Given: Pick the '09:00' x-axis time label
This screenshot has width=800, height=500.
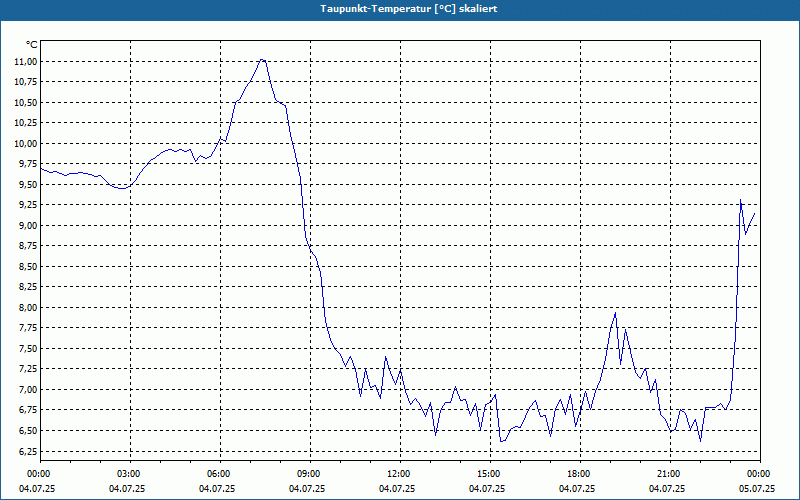Looking at the screenshot, I should coord(307,474).
